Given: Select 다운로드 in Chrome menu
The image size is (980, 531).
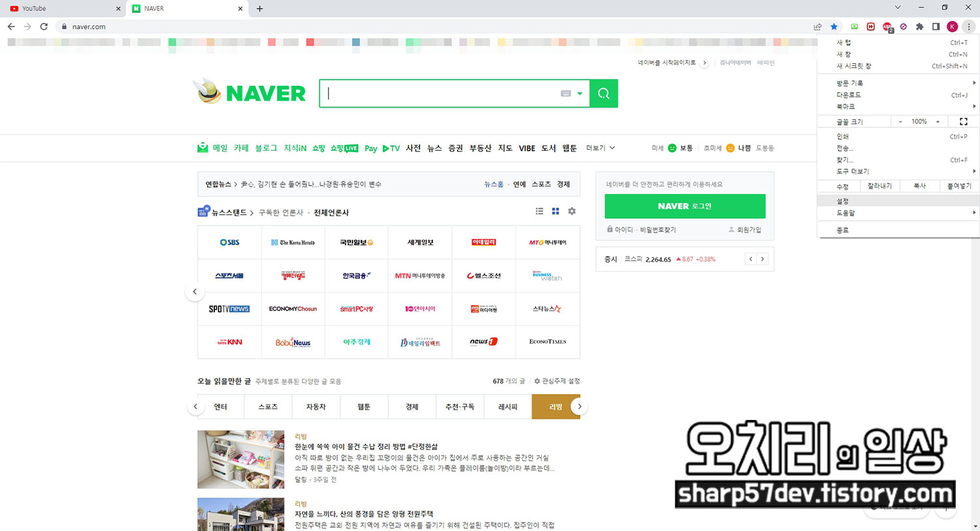Looking at the screenshot, I should 898,95.
